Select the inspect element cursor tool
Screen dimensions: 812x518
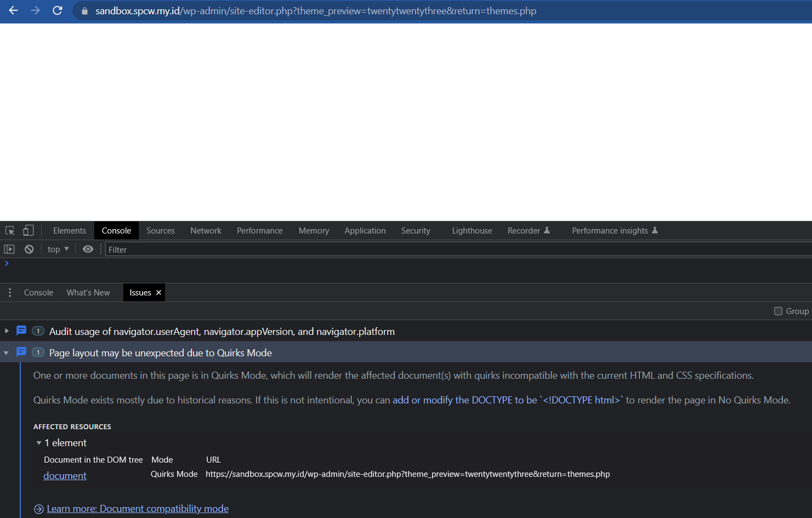9,230
